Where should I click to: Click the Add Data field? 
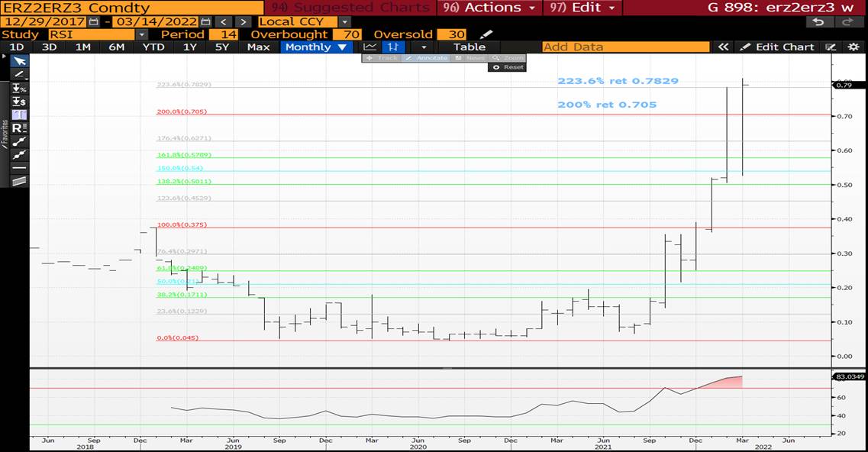[625, 47]
